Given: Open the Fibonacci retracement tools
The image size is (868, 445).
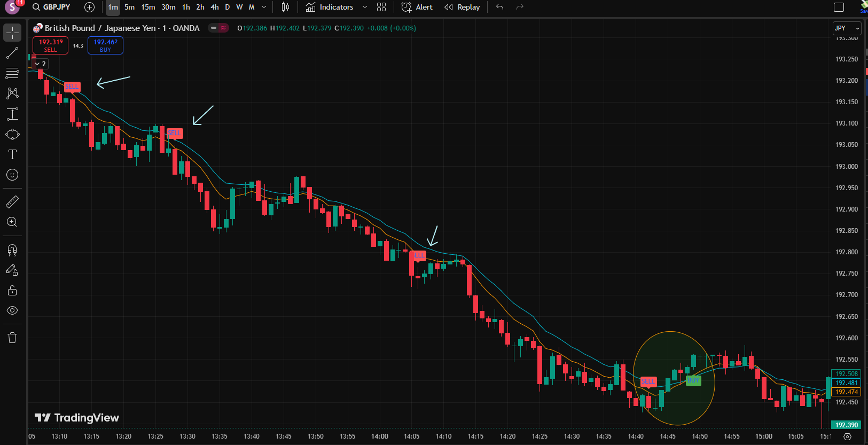Looking at the screenshot, I should coord(12,73).
